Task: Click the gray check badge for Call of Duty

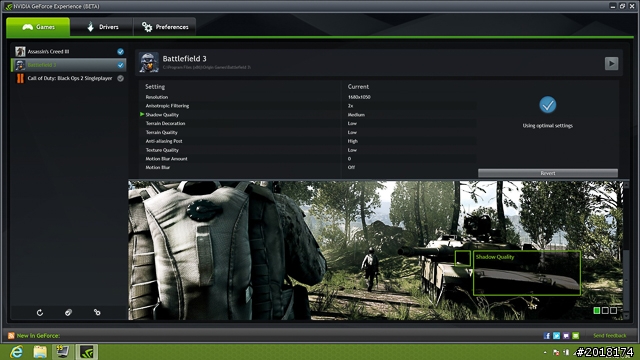Action: pyautogui.click(x=120, y=78)
